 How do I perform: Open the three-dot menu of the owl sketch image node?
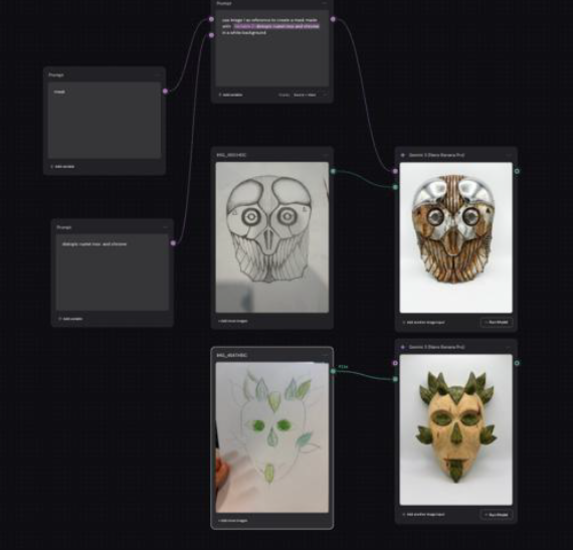point(325,155)
